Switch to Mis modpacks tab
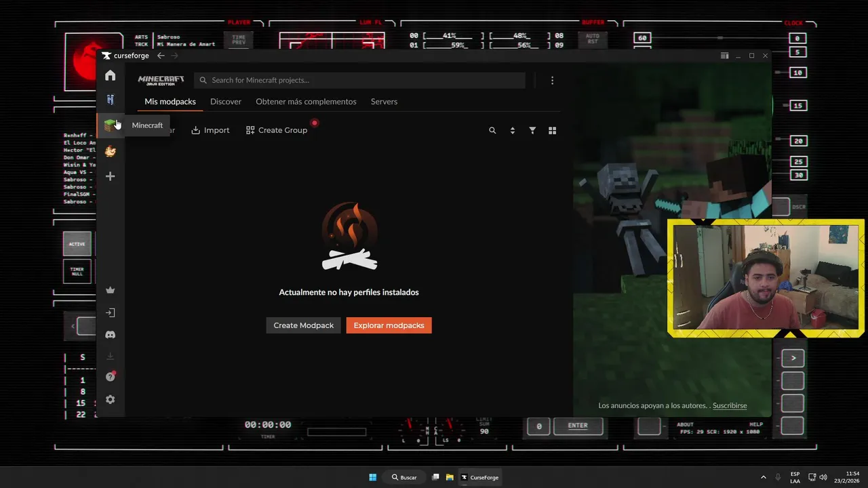868x488 pixels. point(170,102)
